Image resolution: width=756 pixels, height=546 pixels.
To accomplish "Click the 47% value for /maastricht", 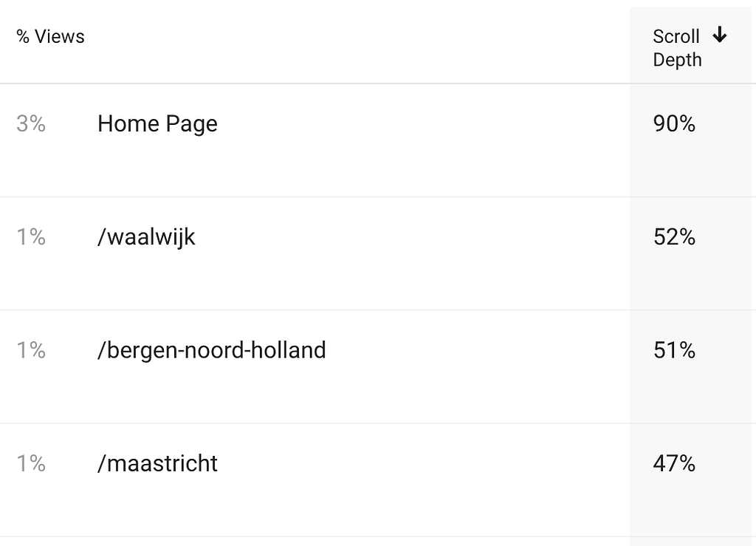I will point(673,464).
